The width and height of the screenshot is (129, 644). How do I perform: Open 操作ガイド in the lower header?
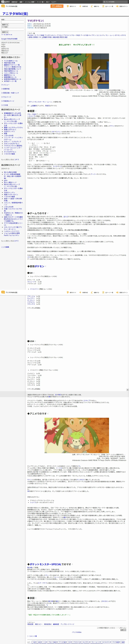[72, 292]
